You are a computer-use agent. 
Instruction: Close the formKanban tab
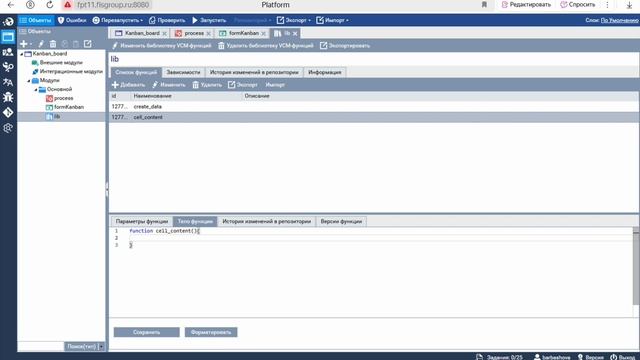[264, 33]
